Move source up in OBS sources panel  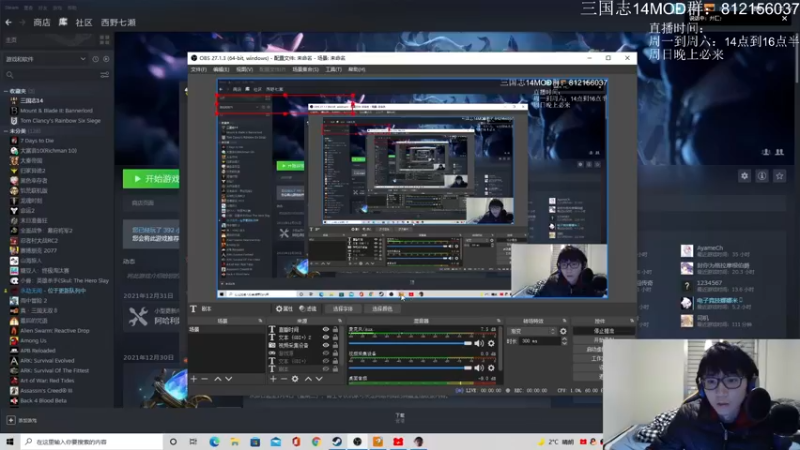point(308,379)
